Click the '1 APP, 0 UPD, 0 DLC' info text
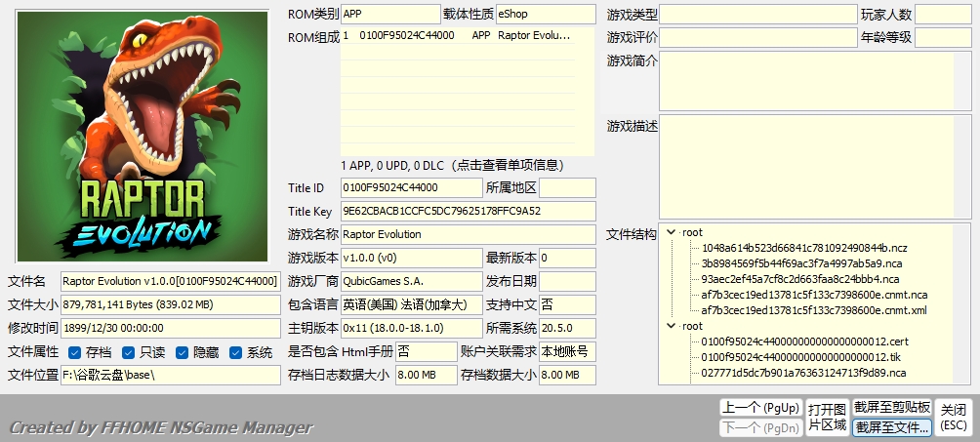The image size is (980, 442). pyautogui.click(x=453, y=166)
